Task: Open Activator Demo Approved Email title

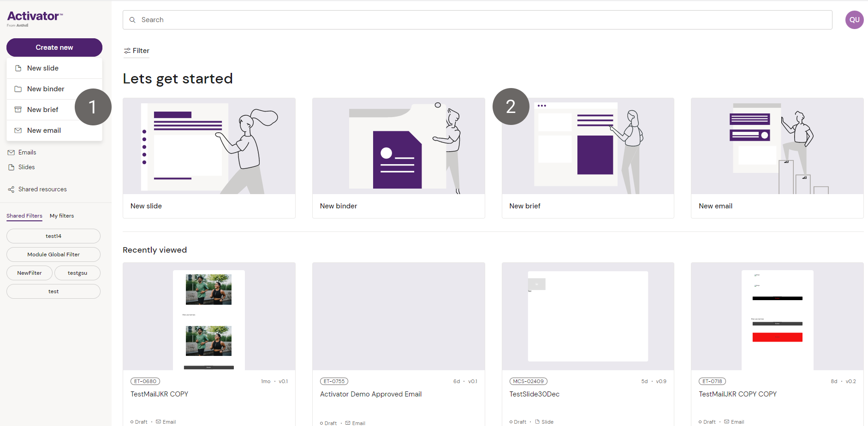Action: tap(371, 394)
